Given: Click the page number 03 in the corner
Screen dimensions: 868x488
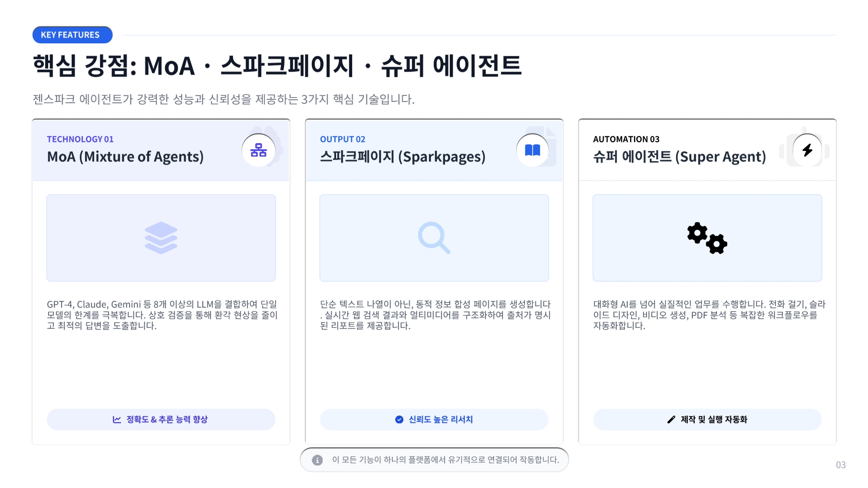Looking at the screenshot, I should 841,464.
